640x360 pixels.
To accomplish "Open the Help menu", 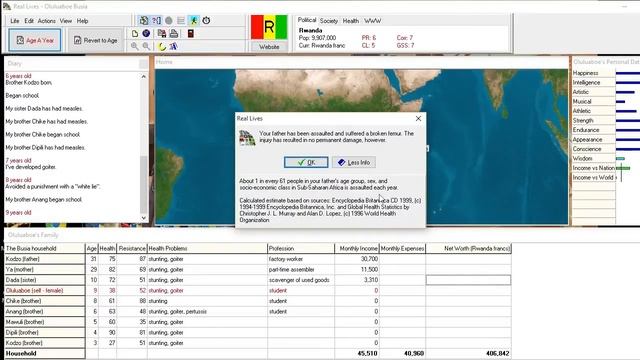I will (82, 21).
